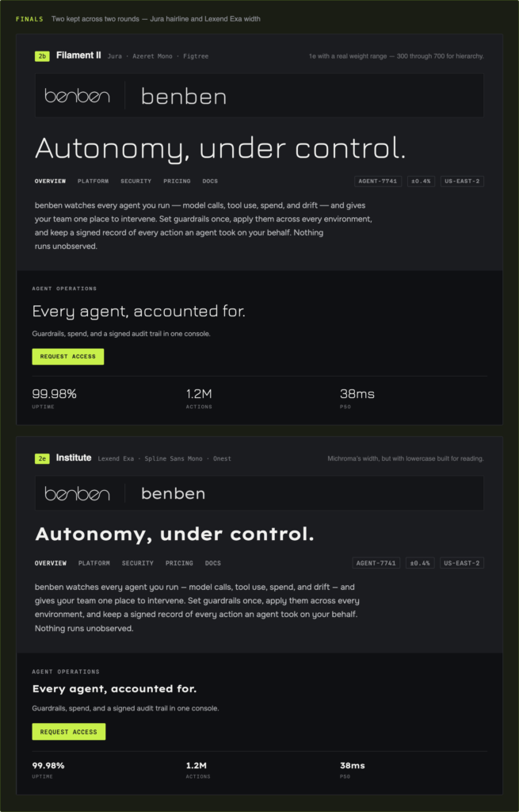This screenshot has height=812, width=519.
Task: Open Docs in the Institute nav
Action: pos(212,563)
